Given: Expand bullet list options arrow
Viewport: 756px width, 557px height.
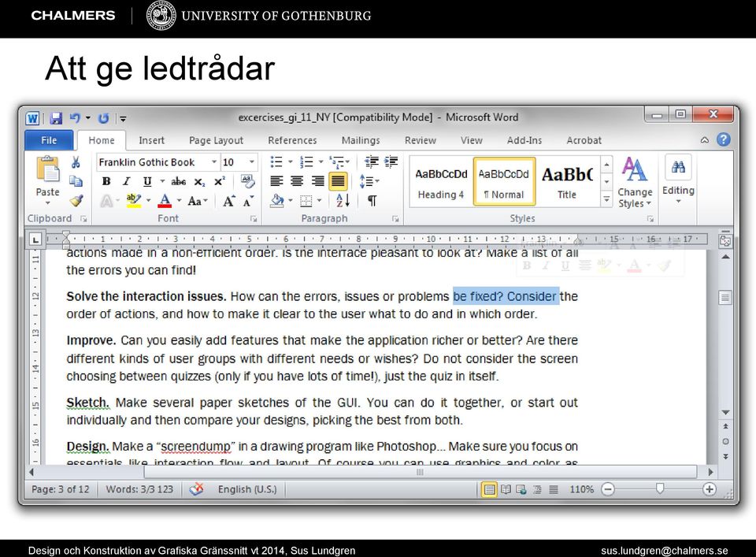Looking at the screenshot, I should coord(291,162).
